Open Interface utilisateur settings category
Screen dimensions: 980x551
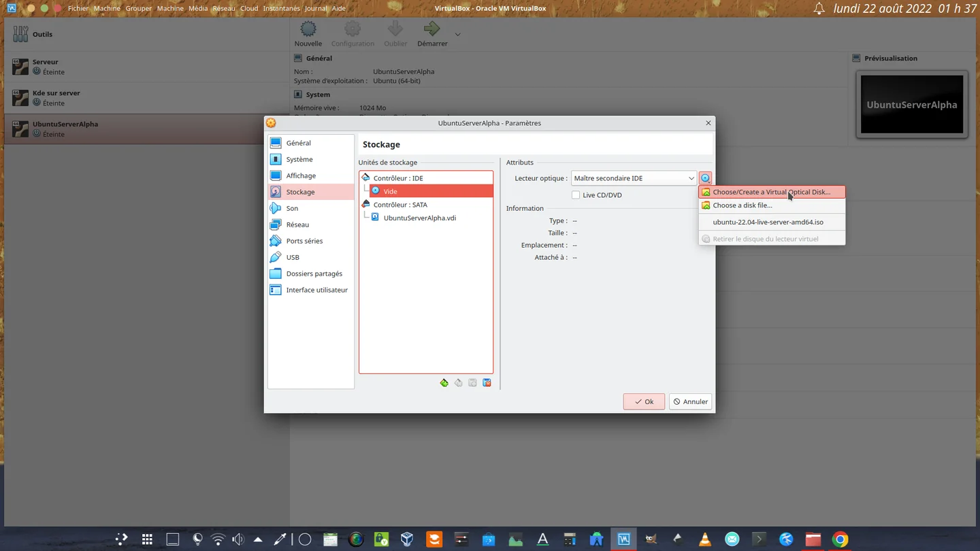coord(311,290)
